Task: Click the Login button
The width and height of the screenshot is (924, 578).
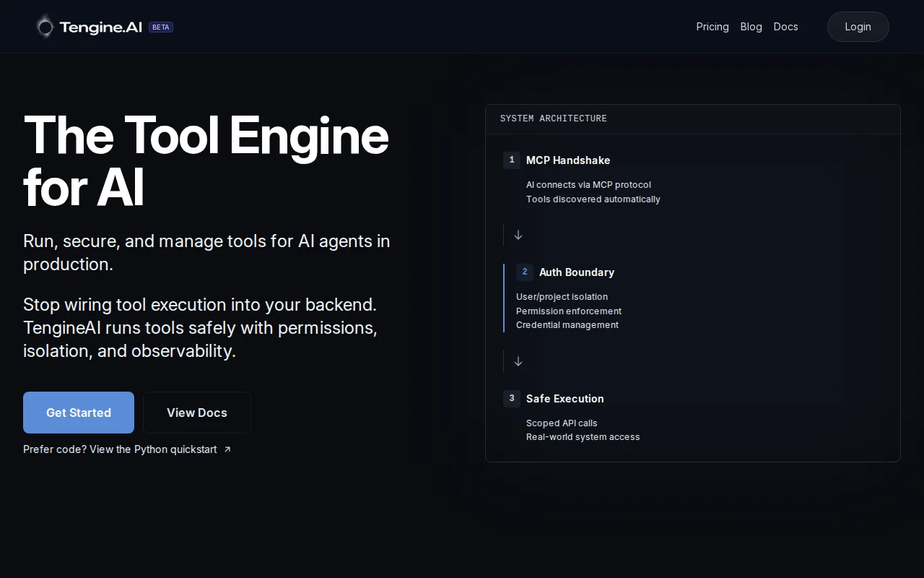Action: (x=858, y=27)
